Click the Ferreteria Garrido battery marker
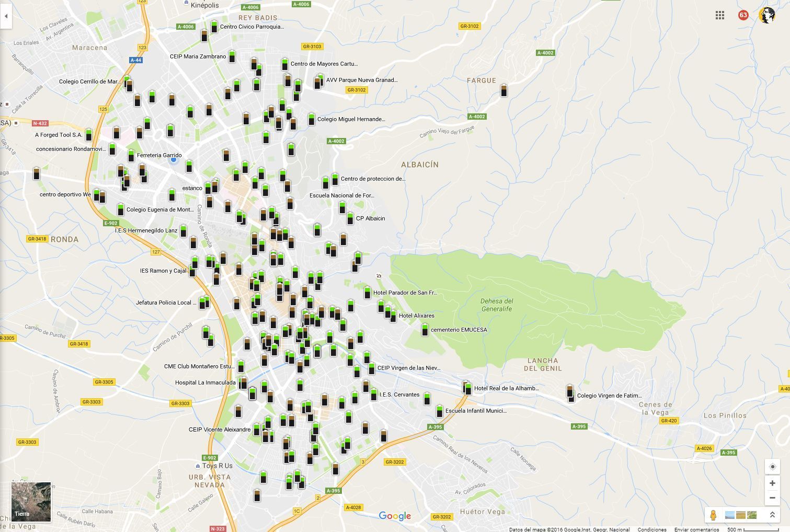This screenshot has height=532, width=790. (x=131, y=155)
